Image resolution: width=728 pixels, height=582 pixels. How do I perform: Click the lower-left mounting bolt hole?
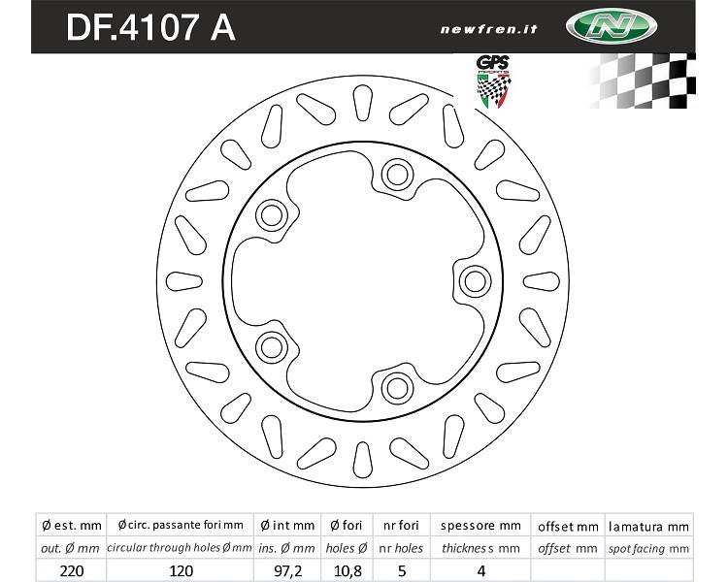point(272,347)
